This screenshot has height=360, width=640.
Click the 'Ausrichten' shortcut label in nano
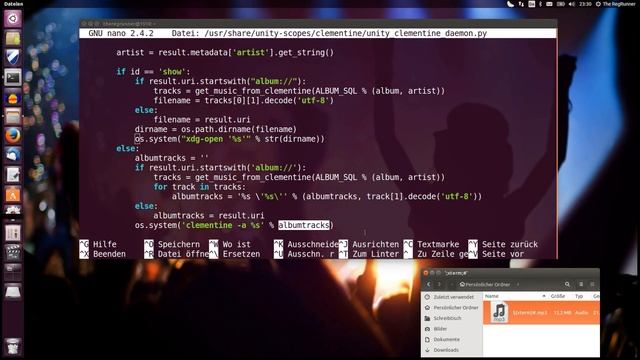tap(376, 244)
